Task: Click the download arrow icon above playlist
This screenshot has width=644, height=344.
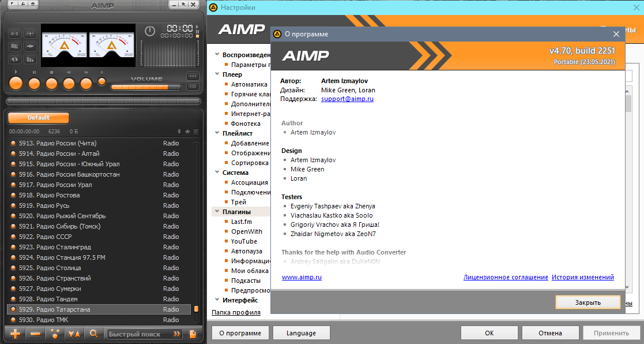Action: point(179,132)
